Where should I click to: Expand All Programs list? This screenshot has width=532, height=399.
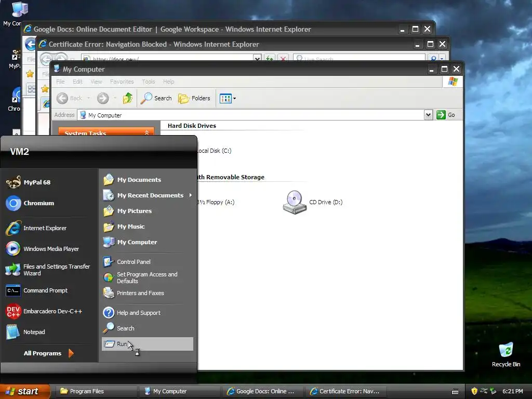pos(49,353)
